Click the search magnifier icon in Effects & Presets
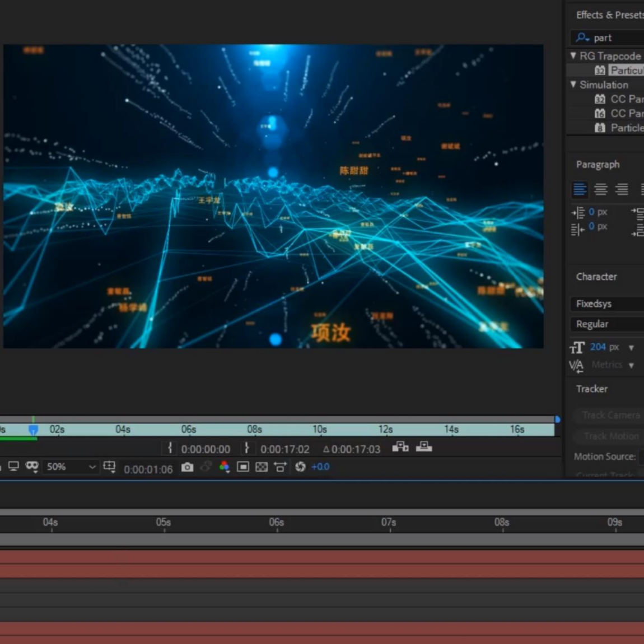The width and height of the screenshot is (644, 644). [582, 38]
